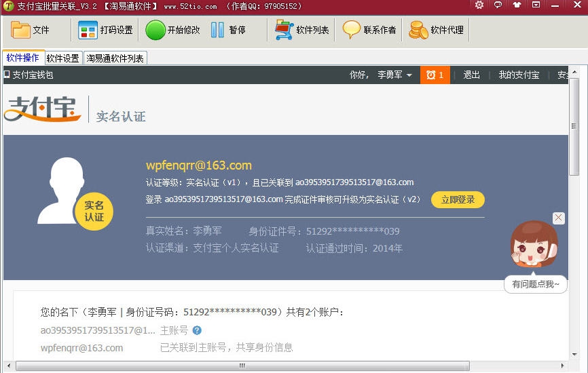Screen dimensions: 588x373
Task: Click the 有问题点我~ help bubble
Action: point(536,284)
